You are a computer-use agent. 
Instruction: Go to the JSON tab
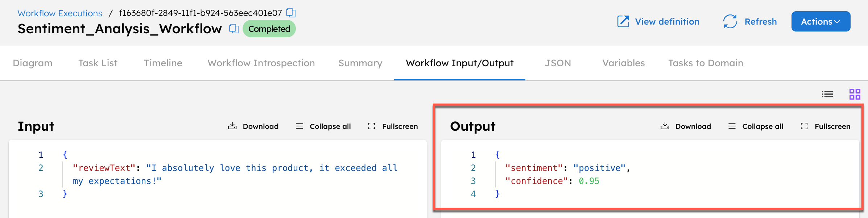pyautogui.click(x=558, y=63)
